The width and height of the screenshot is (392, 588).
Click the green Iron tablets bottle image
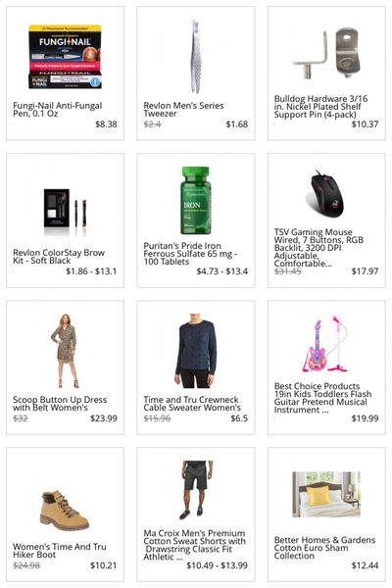[195, 201]
